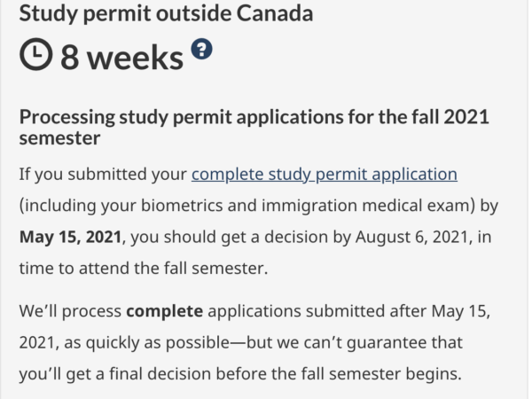
Task: Select the Study permit outside Canada heading
Action: (x=166, y=13)
